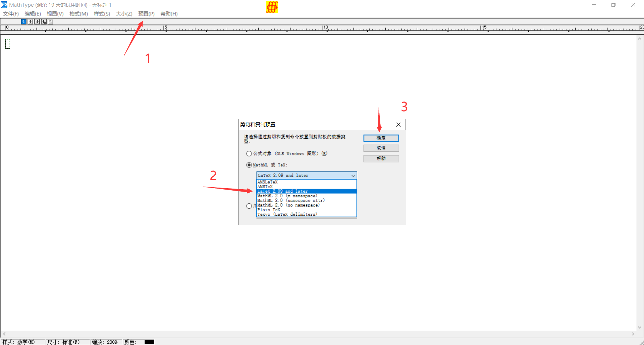The image size is (644, 345).
Task: Restore down the MathType window
Action: coord(613,5)
